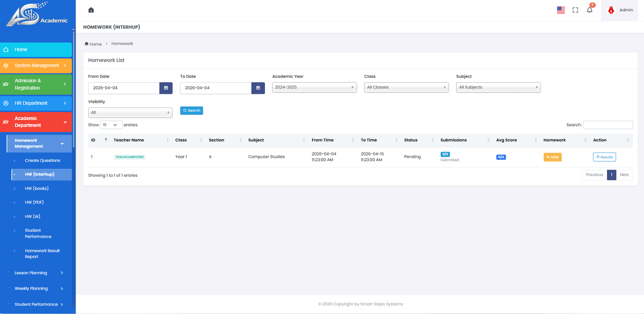Open Student Performance under Homework Management
Viewport: 644px width, 314px height.
pos(38,233)
